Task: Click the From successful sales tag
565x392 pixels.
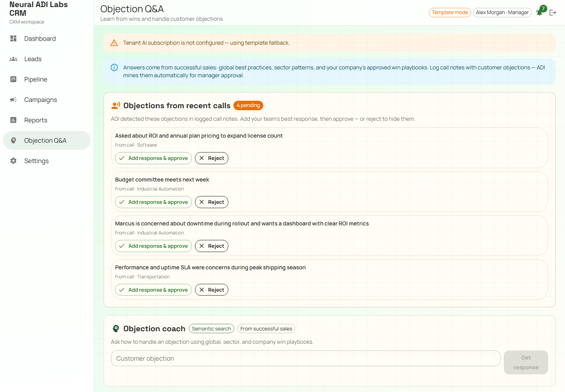Action: click(x=266, y=328)
